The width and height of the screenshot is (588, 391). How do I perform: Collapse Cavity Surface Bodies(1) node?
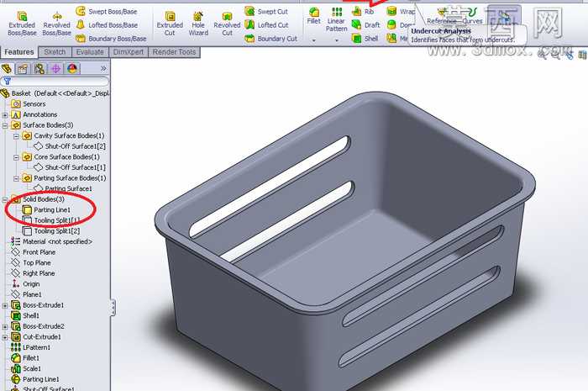tap(16, 136)
